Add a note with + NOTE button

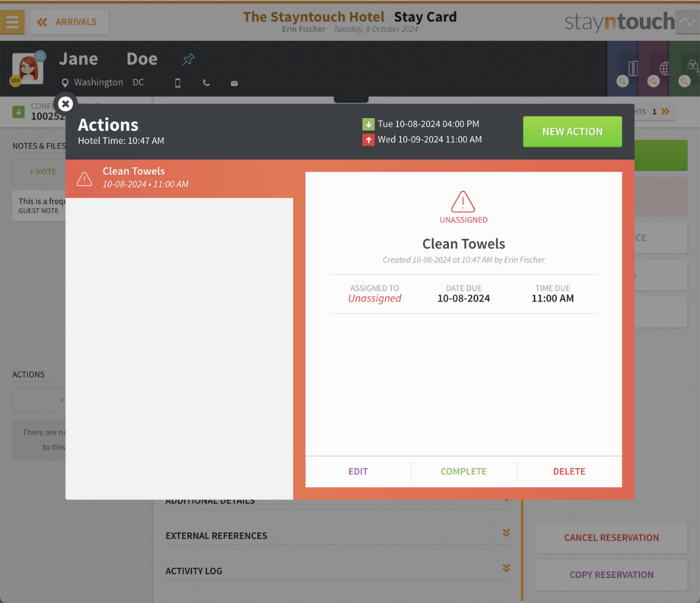coord(40,171)
